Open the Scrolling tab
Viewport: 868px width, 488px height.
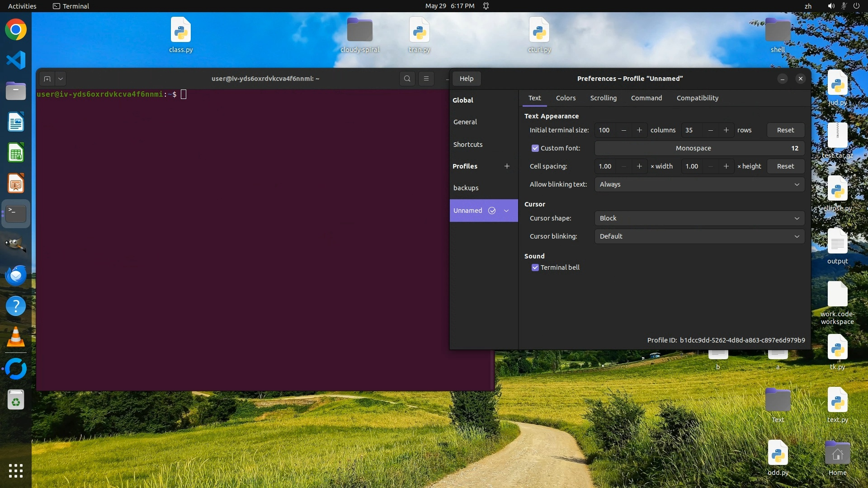pos(603,98)
